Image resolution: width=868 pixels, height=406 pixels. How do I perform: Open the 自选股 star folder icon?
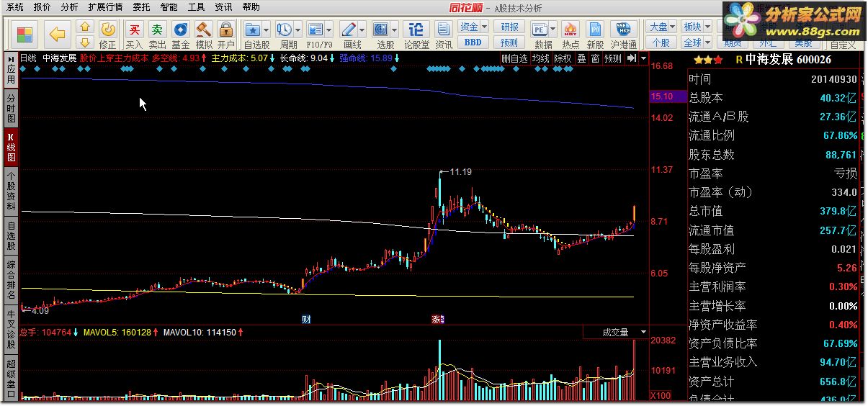[253, 30]
